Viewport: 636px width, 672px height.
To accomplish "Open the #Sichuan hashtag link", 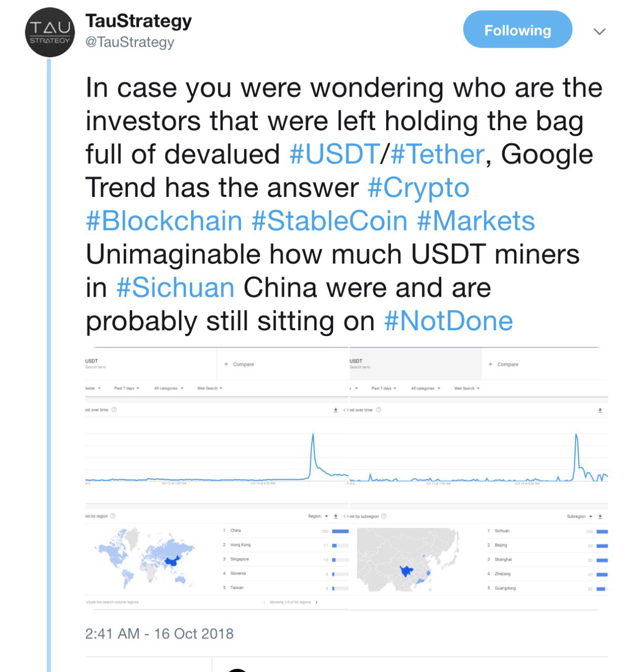I will click(x=175, y=288).
